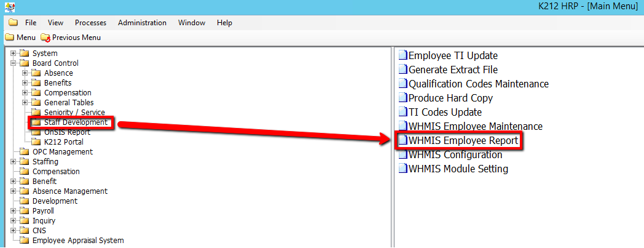
Task: Click the Previous Menu toolbar button
Action: [x=71, y=38]
